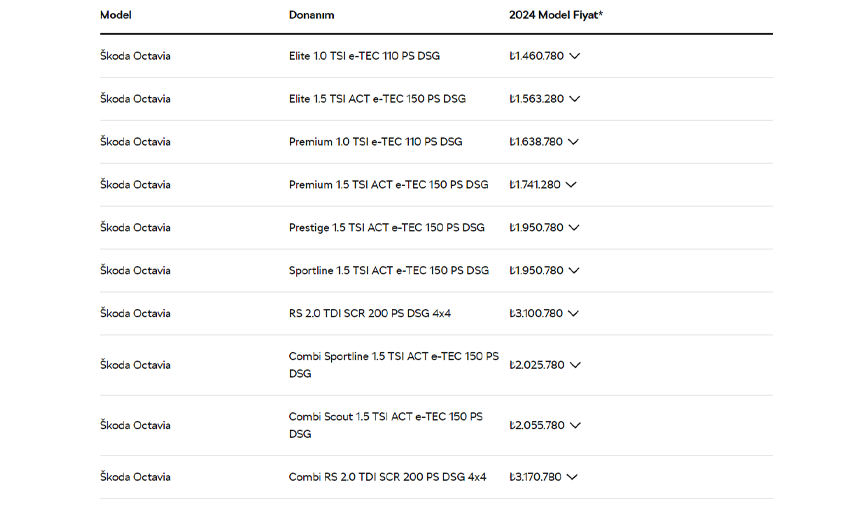
Task: Expand the Prestige 1.5 TSI price chevron
Action: point(574,228)
